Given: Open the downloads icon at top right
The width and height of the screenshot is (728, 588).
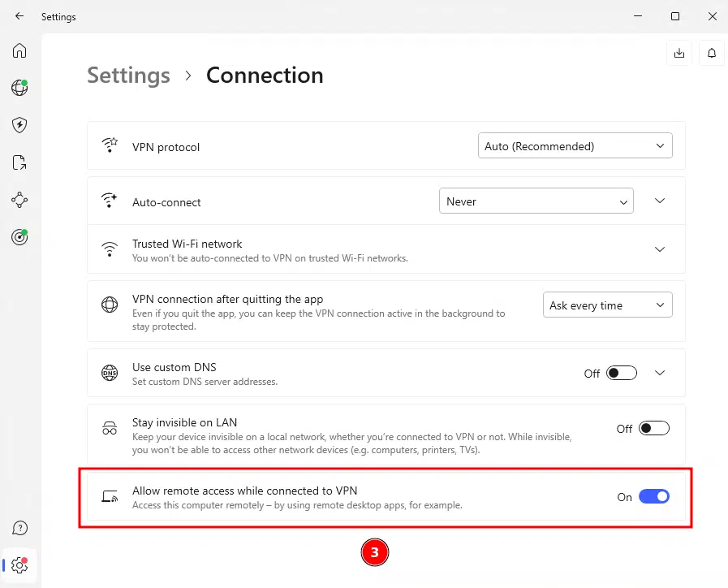Looking at the screenshot, I should [x=679, y=53].
